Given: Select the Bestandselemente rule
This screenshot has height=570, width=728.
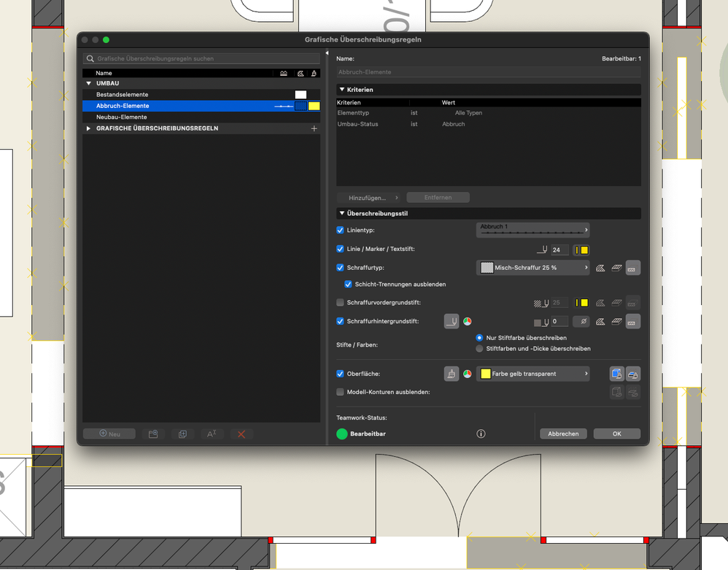Looking at the screenshot, I should coord(201,94).
